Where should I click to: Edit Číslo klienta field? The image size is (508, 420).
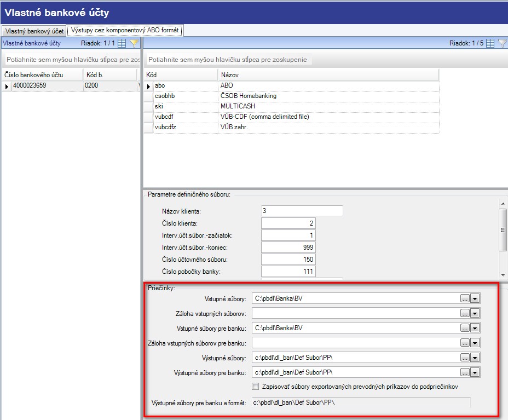288,223
